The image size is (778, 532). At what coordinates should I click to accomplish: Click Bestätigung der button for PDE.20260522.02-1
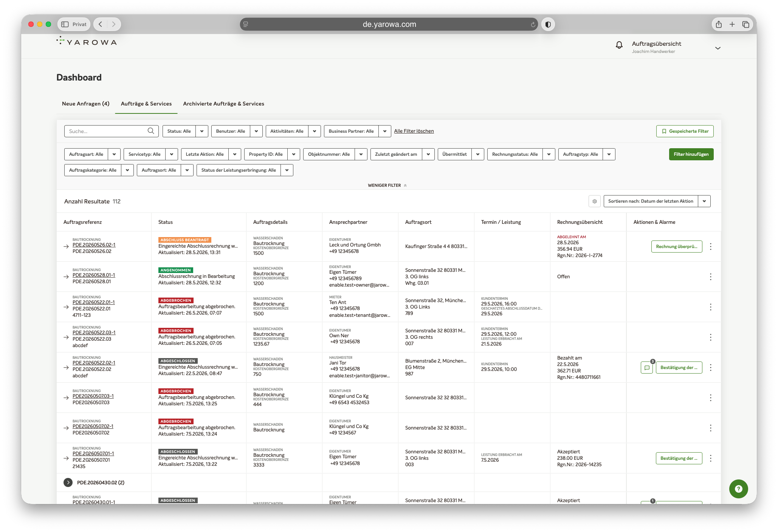679,368
